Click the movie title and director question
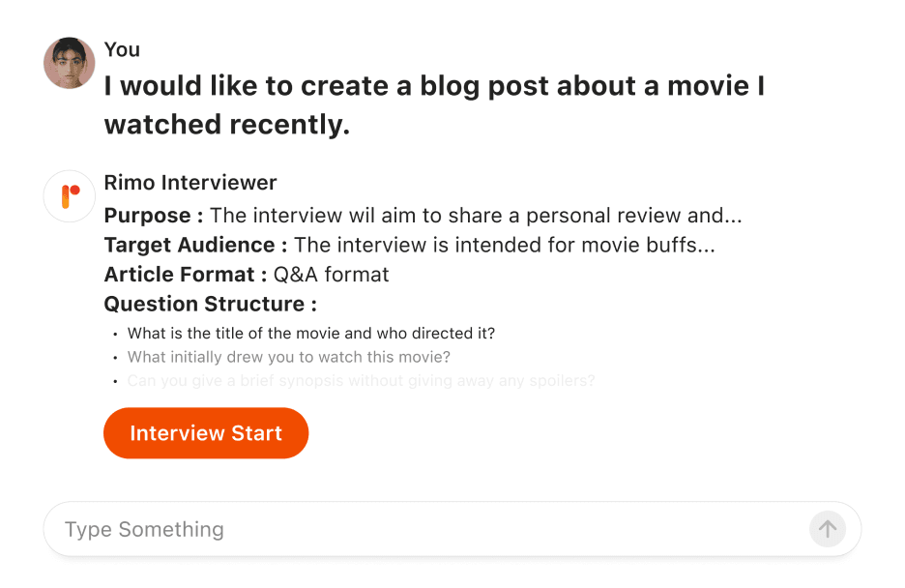The image size is (905, 588). point(311,333)
